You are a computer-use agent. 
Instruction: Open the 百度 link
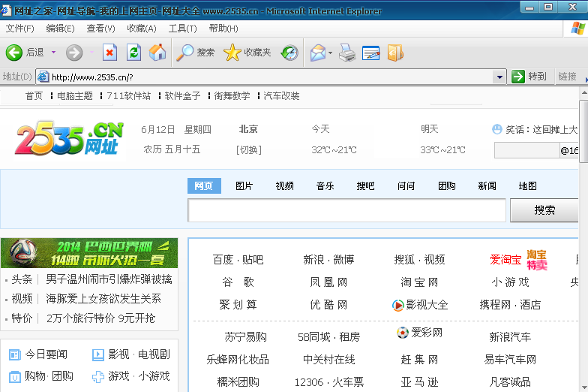point(223,260)
